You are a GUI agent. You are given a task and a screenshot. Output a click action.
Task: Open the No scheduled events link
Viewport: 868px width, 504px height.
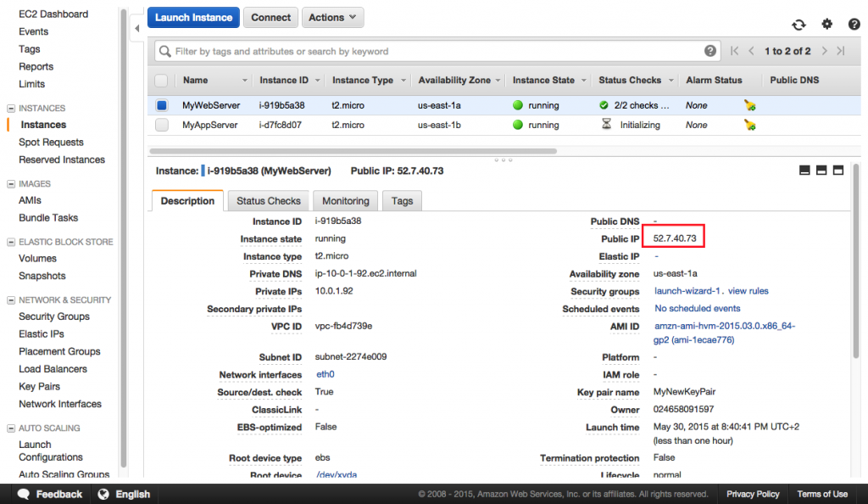(697, 309)
